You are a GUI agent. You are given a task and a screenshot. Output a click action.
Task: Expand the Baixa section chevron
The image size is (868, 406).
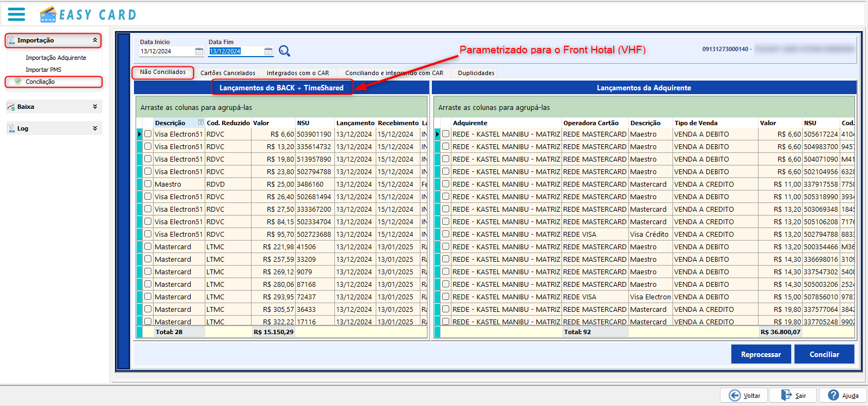click(95, 107)
